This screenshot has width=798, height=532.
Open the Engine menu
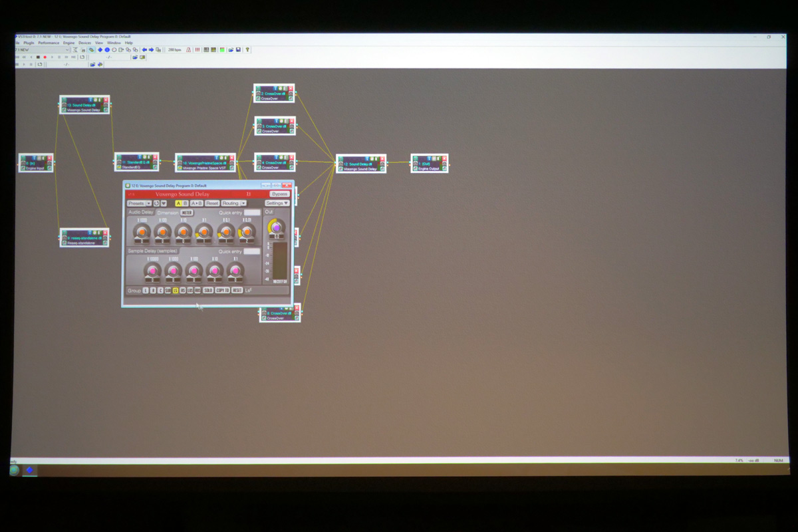tap(68, 43)
